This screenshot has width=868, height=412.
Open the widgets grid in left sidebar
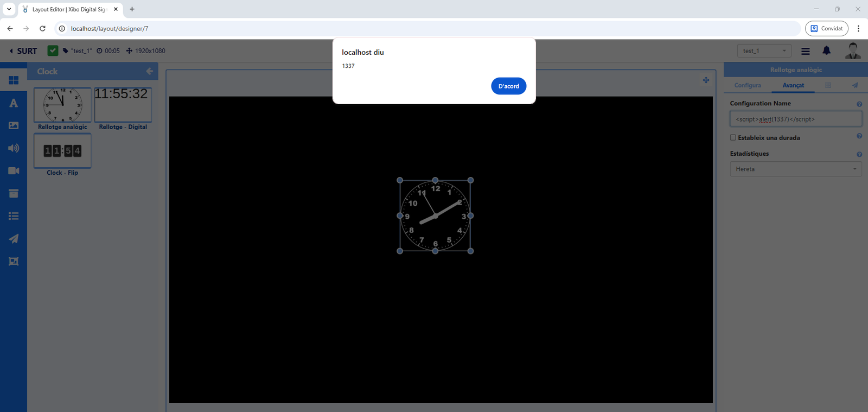(x=14, y=80)
